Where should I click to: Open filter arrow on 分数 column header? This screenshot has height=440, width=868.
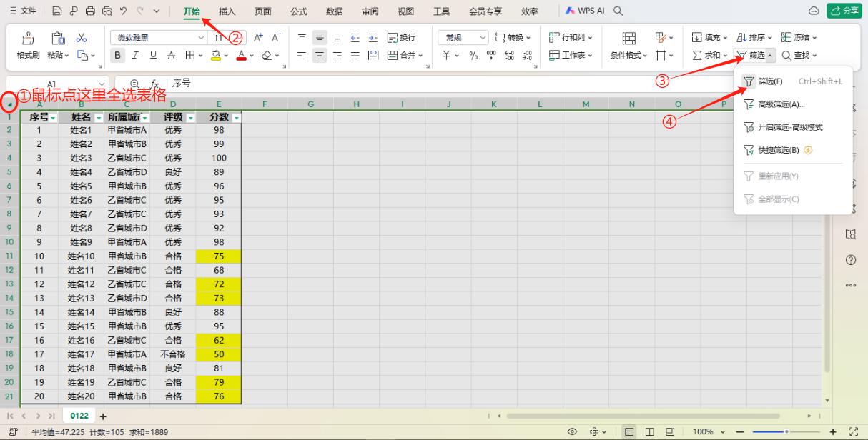click(x=236, y=118)
